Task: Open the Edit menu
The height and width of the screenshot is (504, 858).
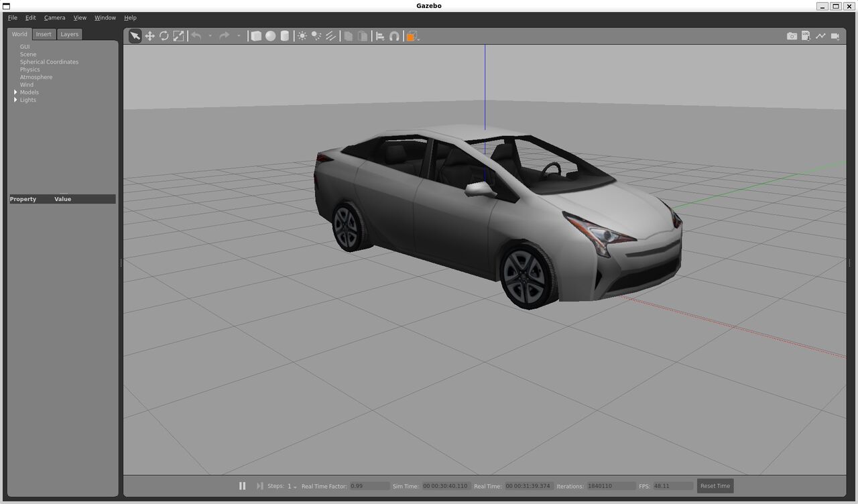Action: tap(31, 17)
